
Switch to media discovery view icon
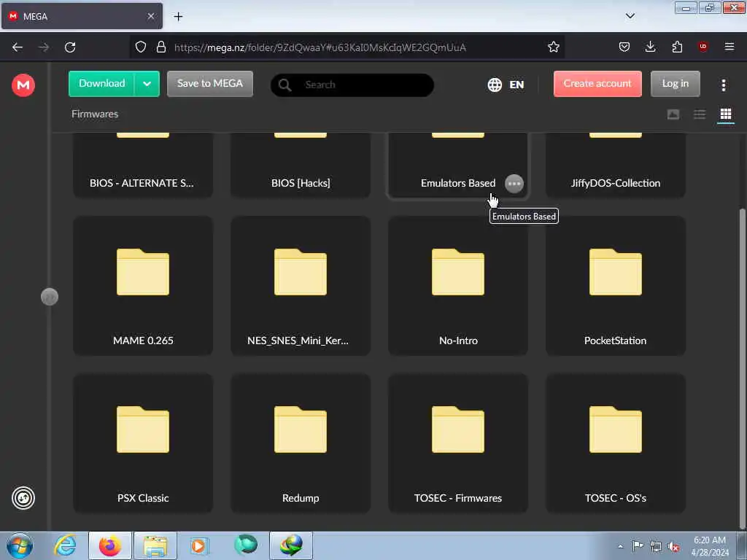[x=673, y=114]
